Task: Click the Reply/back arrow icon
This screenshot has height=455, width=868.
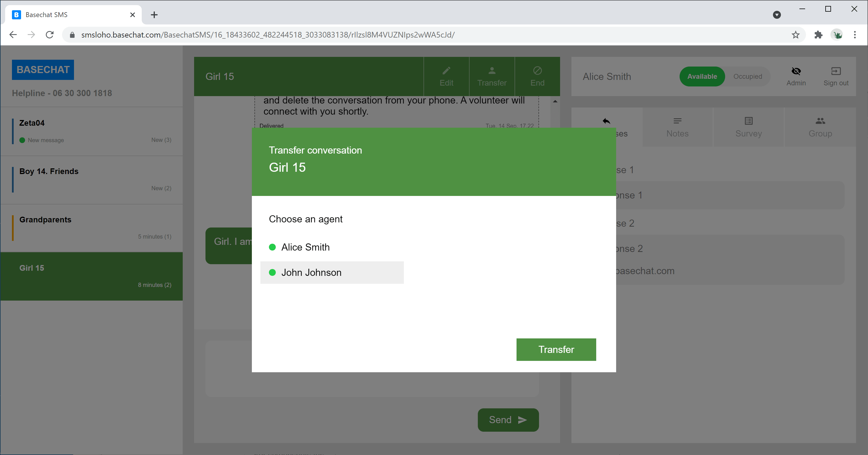Action: click(x=606, y=121)
